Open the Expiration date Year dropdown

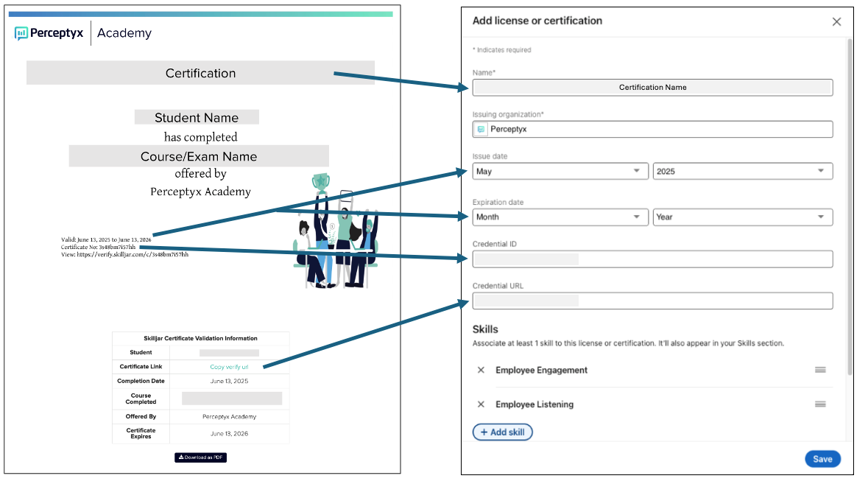(742, 217)
